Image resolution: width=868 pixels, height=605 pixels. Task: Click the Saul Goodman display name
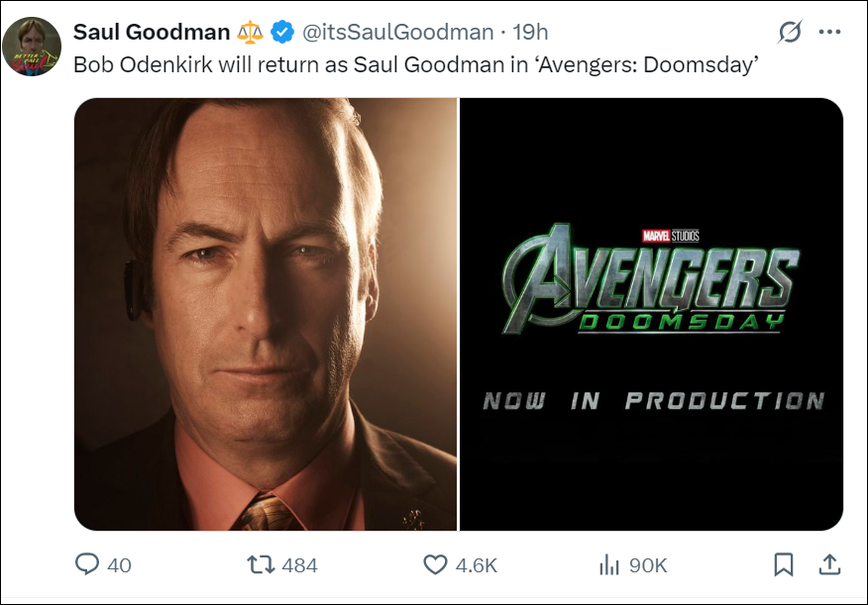click(152, 33)
